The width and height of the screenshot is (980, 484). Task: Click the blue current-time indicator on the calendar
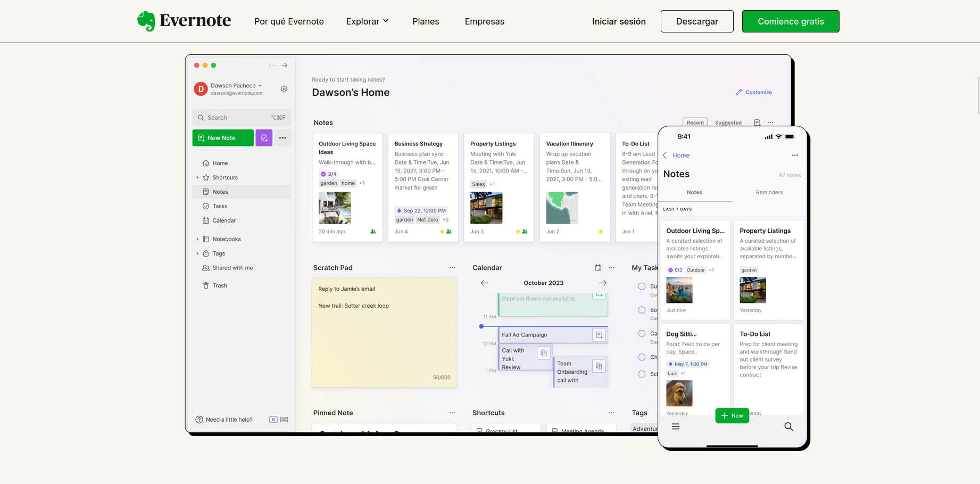click(481, 326)
